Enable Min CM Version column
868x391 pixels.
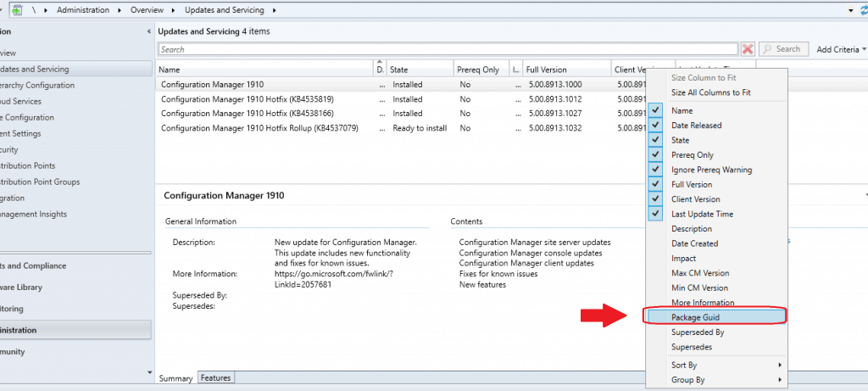717,288
